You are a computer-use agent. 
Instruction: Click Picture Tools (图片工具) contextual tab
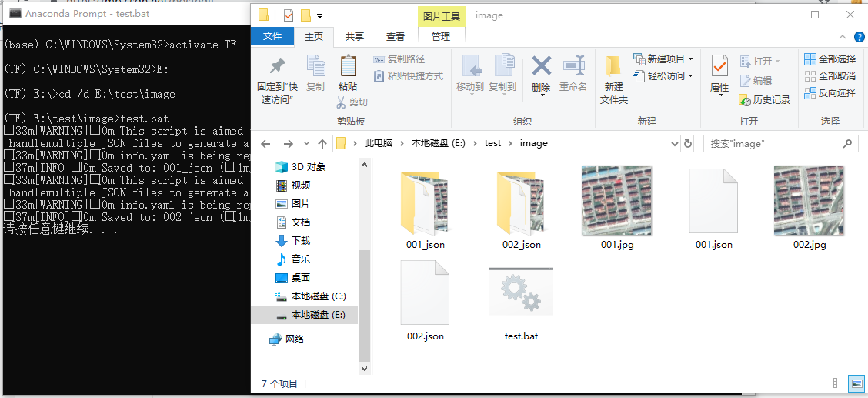[x=441, y=16]
